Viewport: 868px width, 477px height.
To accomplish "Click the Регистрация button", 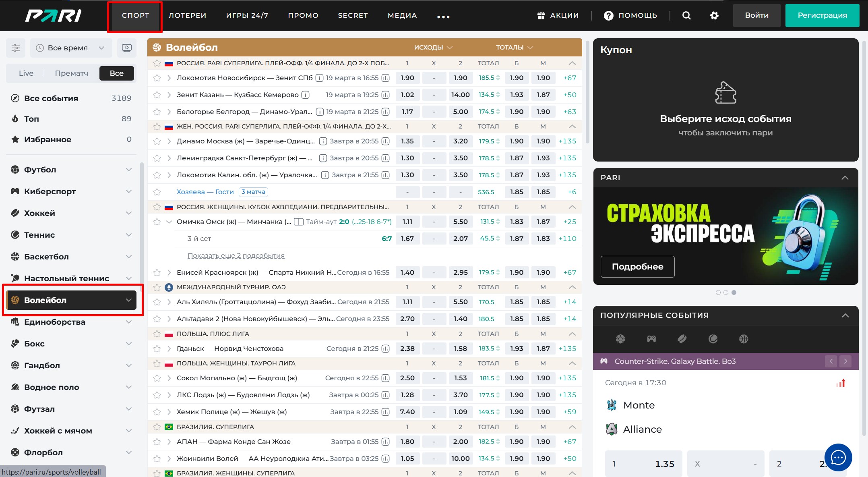I will [822, 15].
